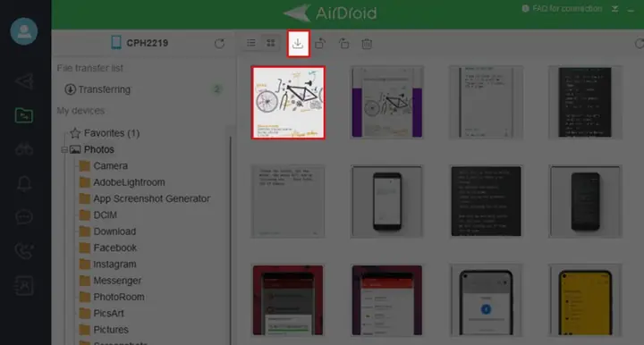The height and width of the screenshot is (345, 644).
Task: Select the bicycle parts image thumbnail
Action: [288, 103]
